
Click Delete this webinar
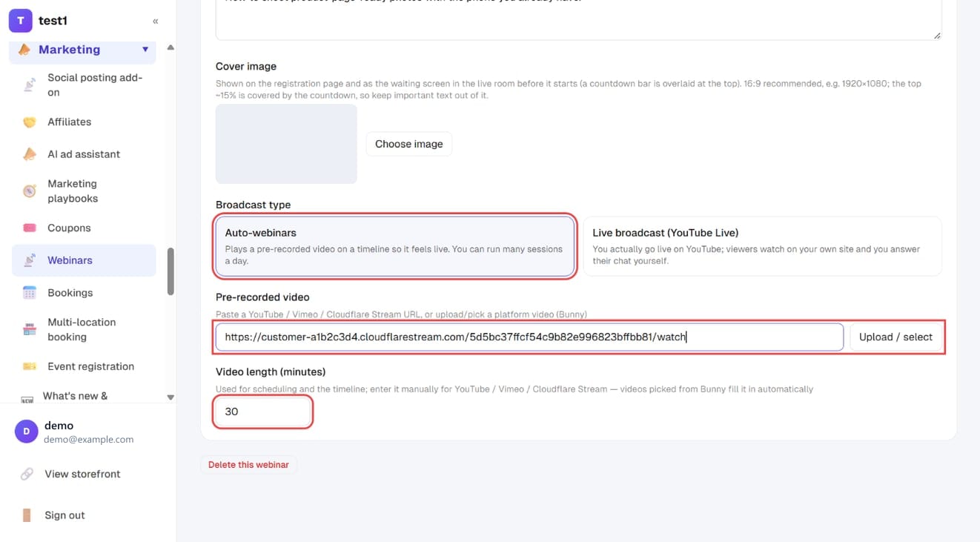[x=248, y=465]
